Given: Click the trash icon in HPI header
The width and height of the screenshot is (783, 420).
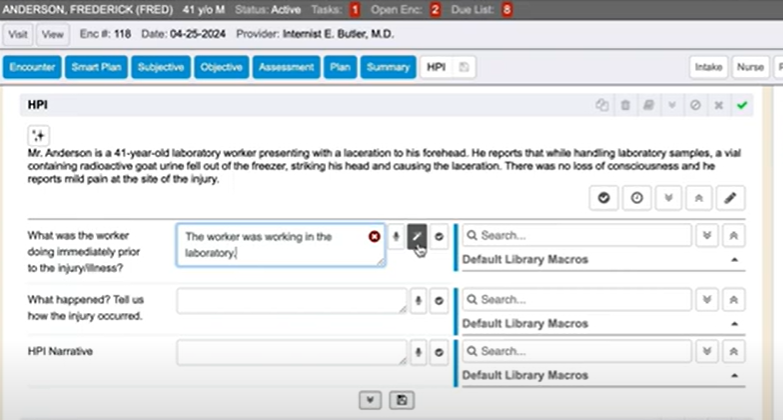Looking at the screenshot, I should click(x=625, y=105).
